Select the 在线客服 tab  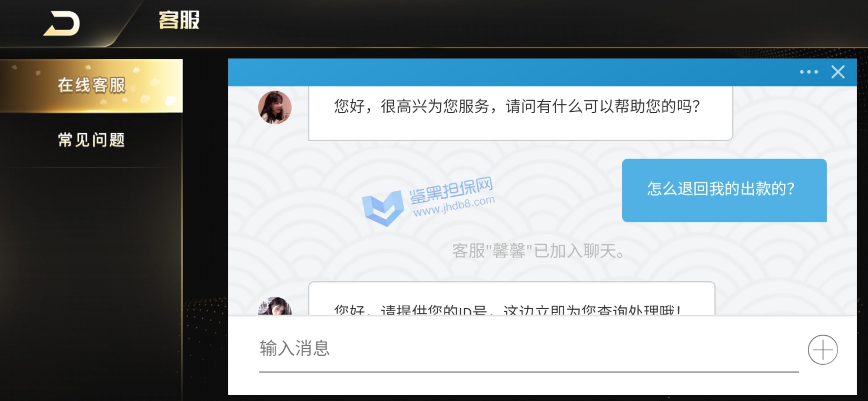[x=91, y=86]
